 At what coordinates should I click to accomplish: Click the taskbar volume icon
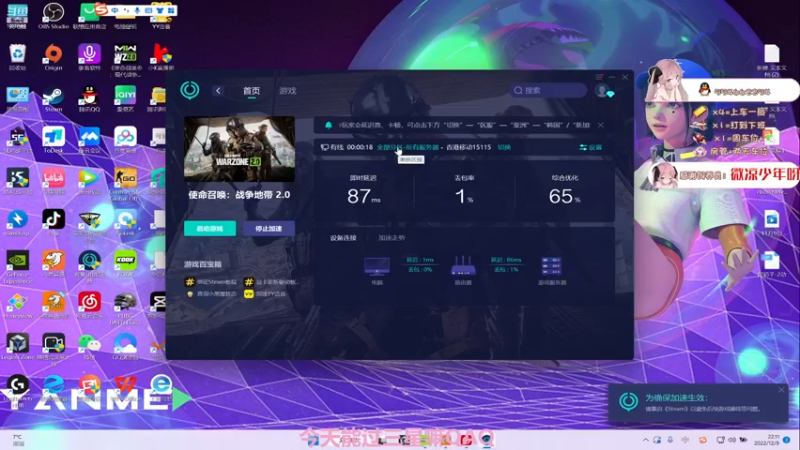pyautogui.click(x=732, y=440)
